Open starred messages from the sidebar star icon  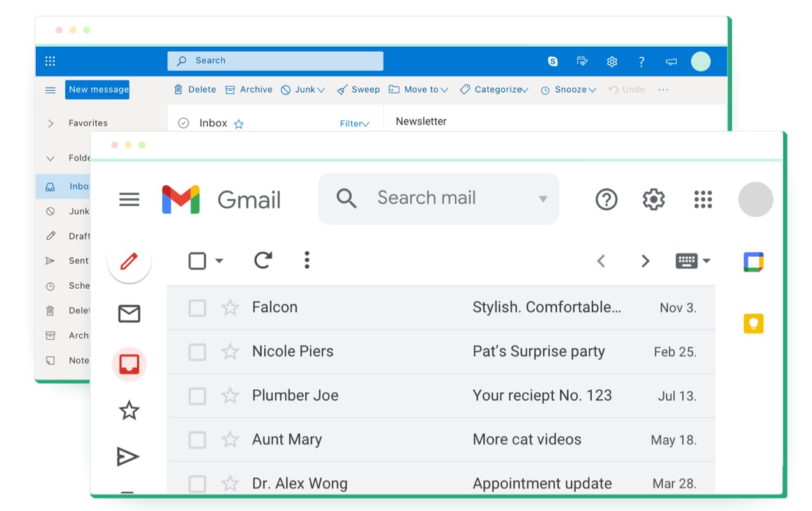129,411
